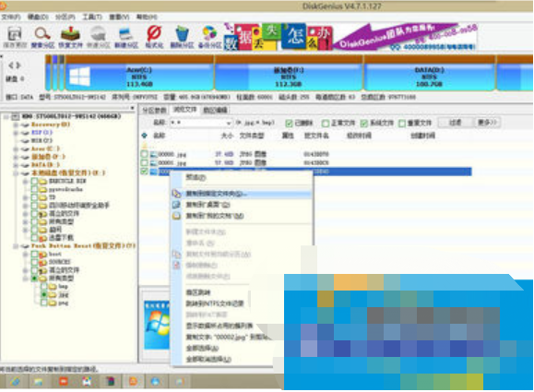The height and width of the screenshot is (392, 534).
Task: Click the 更多>> more options button
Action: (487, 123)
